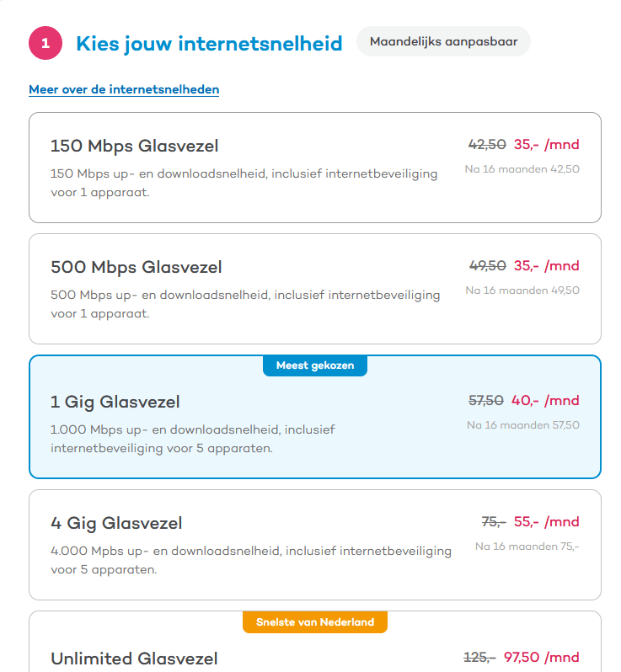Click the 4 Gig plan description text
Viewport: 621px width, 672px height.
250,560
